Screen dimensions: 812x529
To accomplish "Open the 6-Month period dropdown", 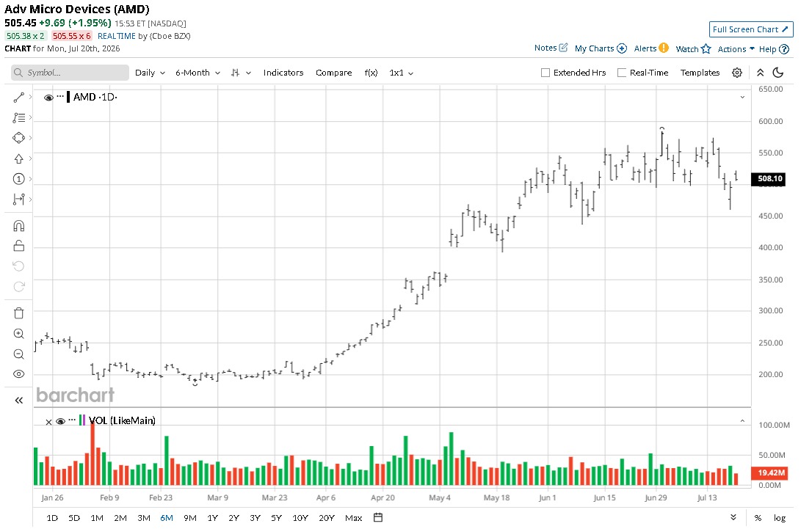I will coord(197,73).
